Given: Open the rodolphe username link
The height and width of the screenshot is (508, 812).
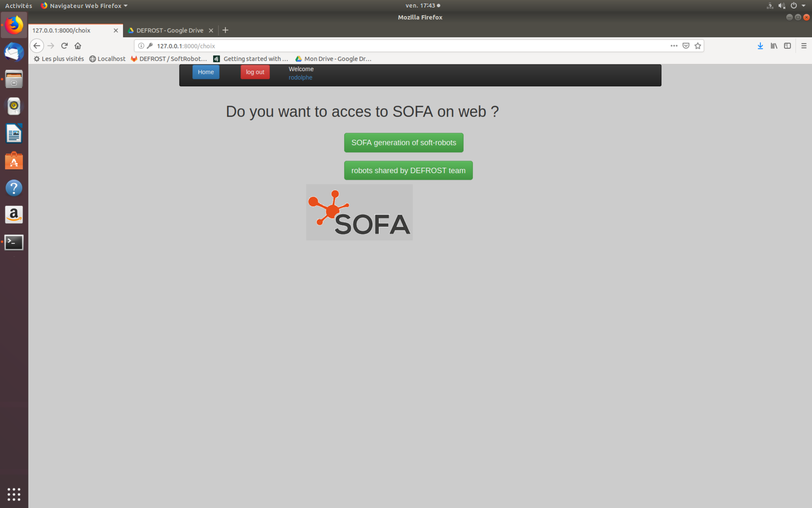Looking at the screenshot, I should [300, 78].
